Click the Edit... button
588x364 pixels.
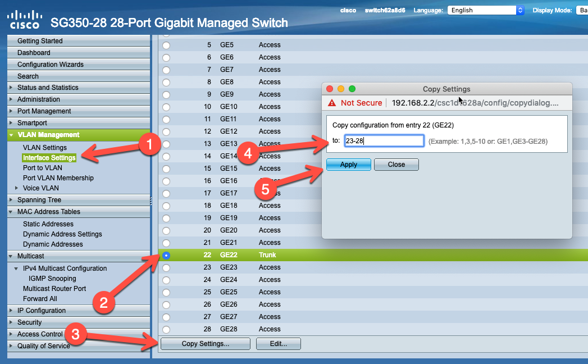278,344
